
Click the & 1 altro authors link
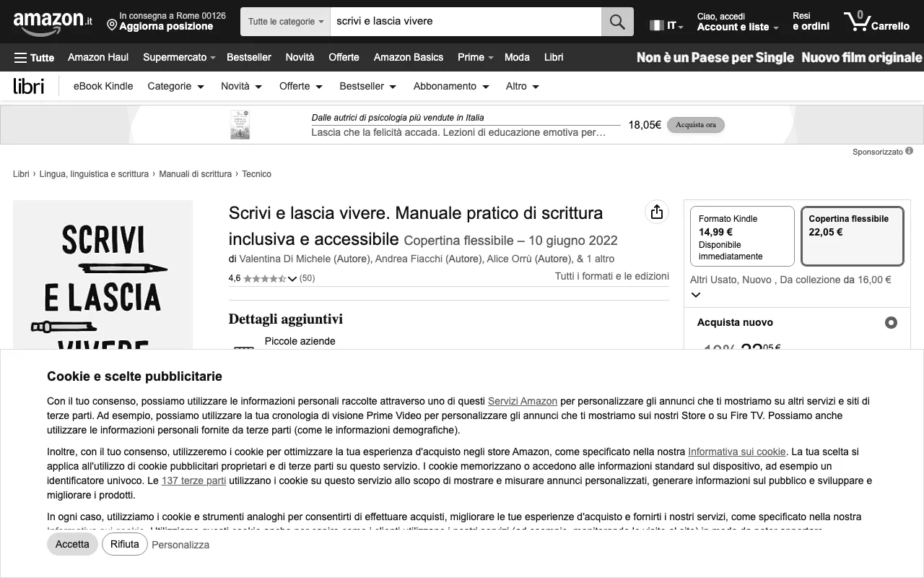tap(596, 259)
